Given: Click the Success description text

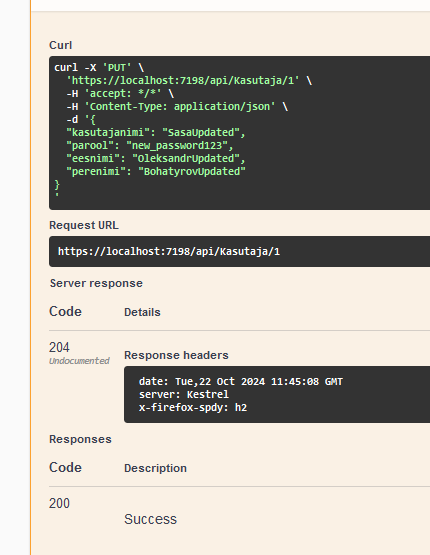Looking at the screenshot, I should [150, 519].
